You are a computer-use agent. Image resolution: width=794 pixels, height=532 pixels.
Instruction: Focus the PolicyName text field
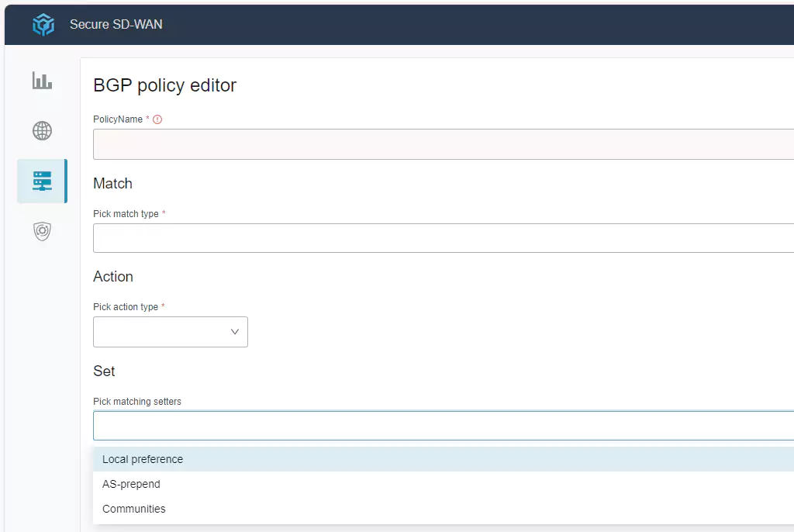443,144
